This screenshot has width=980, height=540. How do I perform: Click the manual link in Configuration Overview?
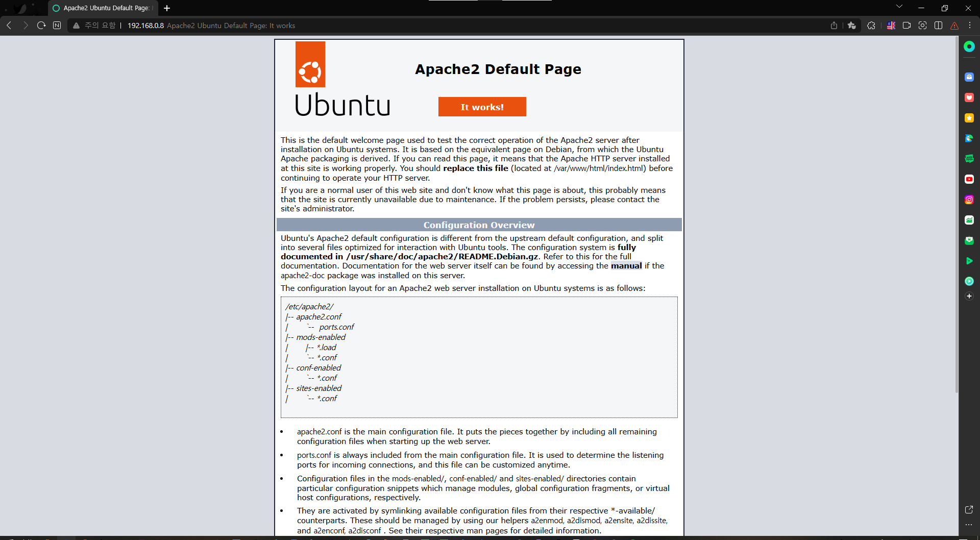tap(626, 266)
